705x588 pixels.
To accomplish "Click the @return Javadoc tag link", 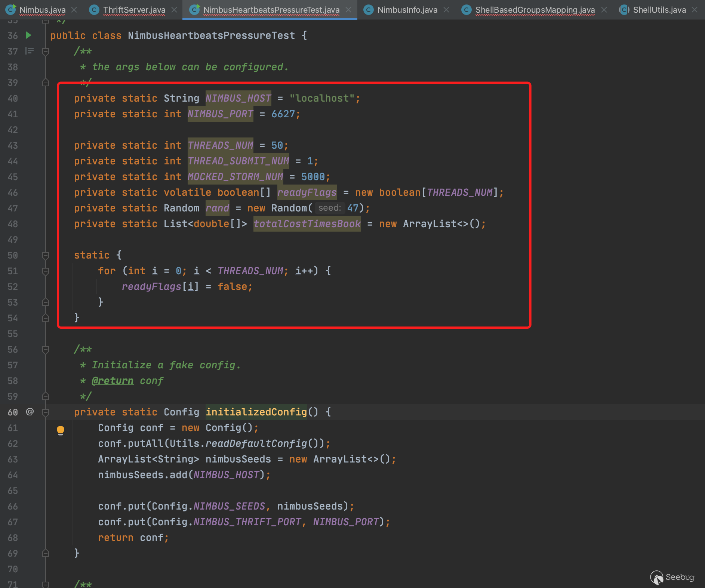I will [113, 381].
